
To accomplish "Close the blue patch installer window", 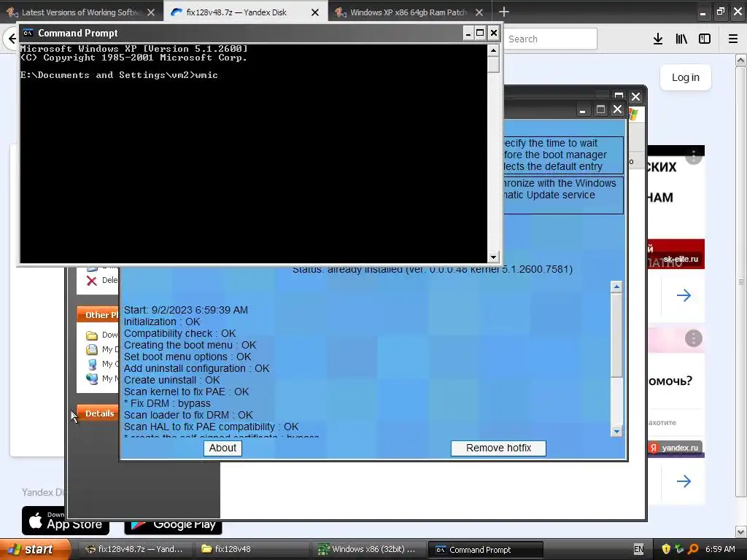I will (x=617, y=109).
